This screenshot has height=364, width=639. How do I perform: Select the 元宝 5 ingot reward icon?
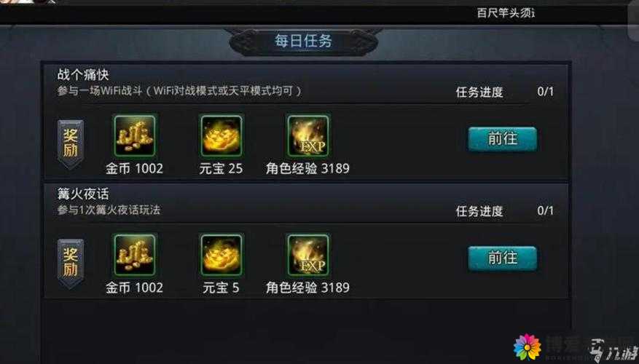coord(222,255)
